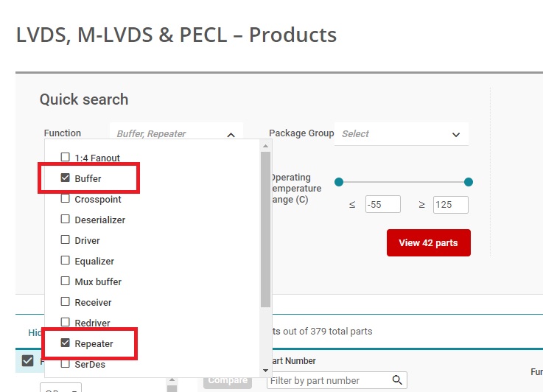Click the Filter by part number field

point(329,380)
